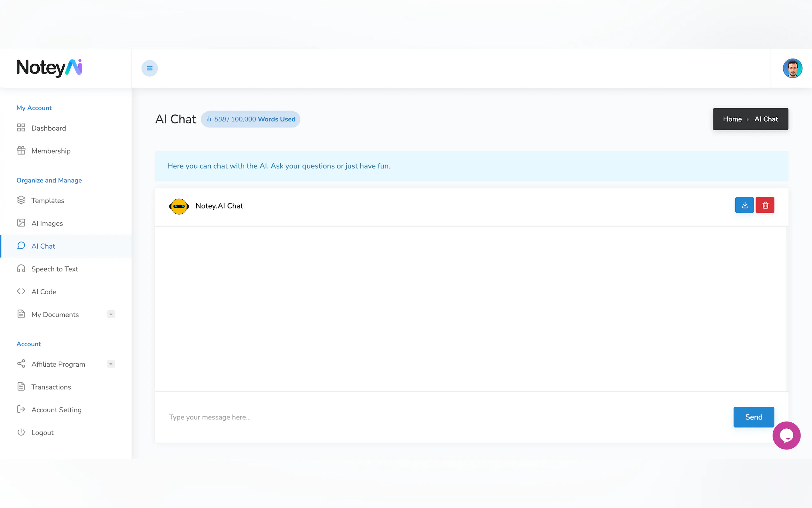The image size is (812, 508).
Task: Open Transactions from the sidebar
Action: pyautogui.click(x=51, y=387)
